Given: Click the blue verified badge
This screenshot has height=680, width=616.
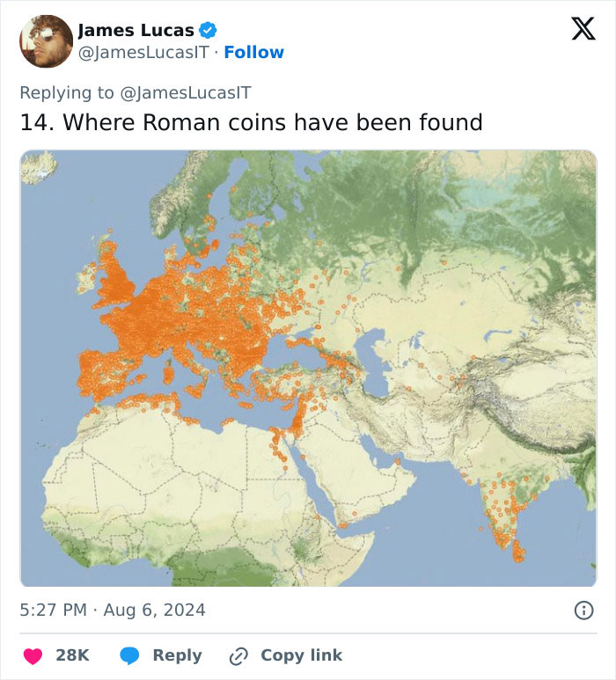Looking at the screenshot, I should tap(208, 31).
